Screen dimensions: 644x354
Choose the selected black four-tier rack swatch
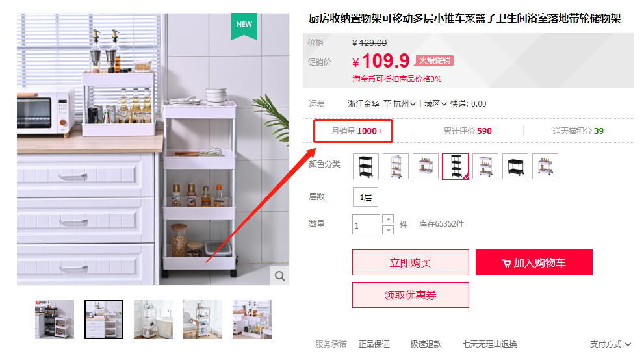point(456,166)
